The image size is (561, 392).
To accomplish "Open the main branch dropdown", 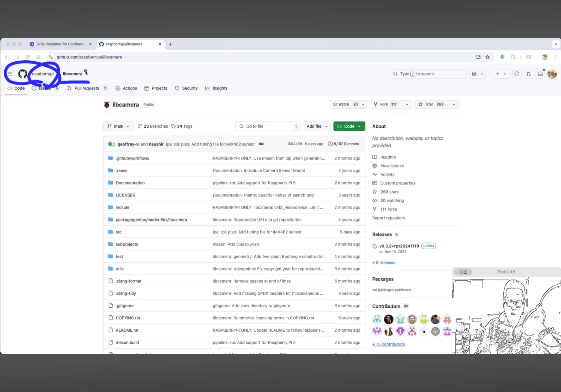I will [118, 126].
